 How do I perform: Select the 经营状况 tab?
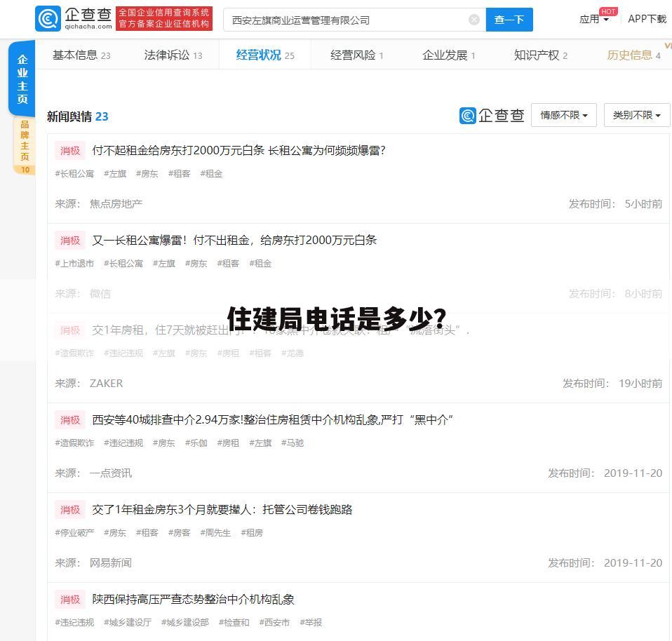[265, 55]
